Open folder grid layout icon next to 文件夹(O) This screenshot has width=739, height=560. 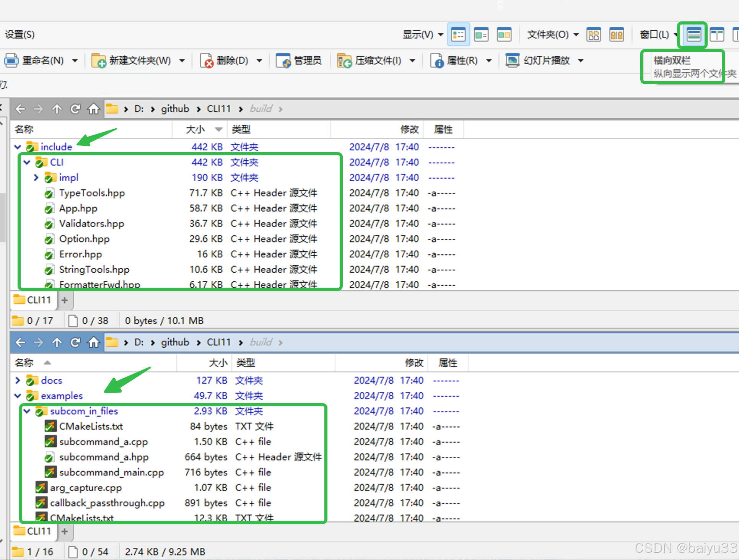593,35
